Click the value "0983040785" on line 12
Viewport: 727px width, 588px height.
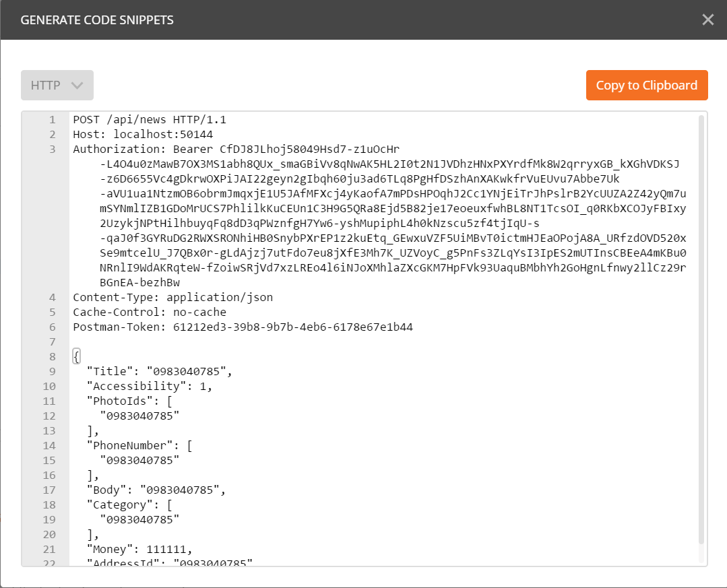139,416
